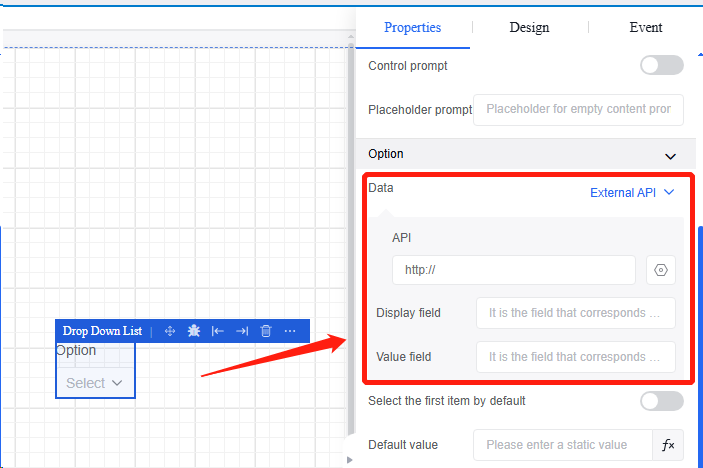Toggle the Control prompt switch

[x=661, y=66]
